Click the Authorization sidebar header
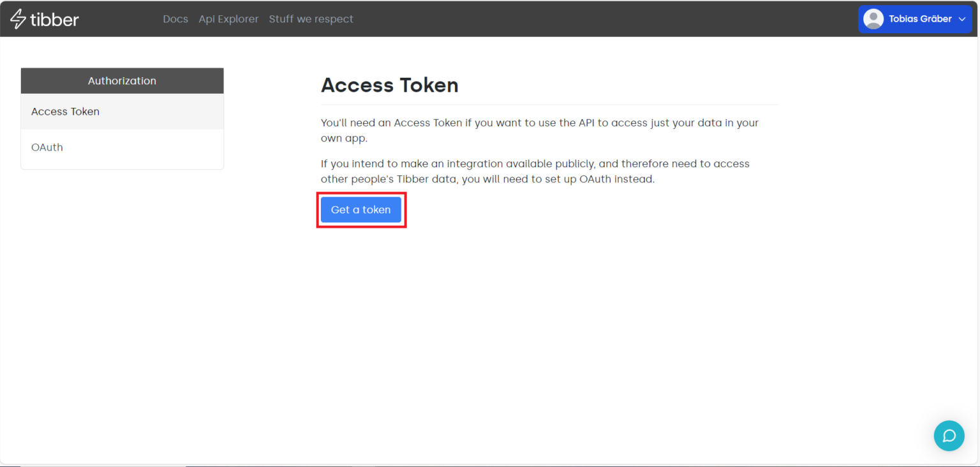The height and width of the screenshot is (467, 980). point(122,81)
